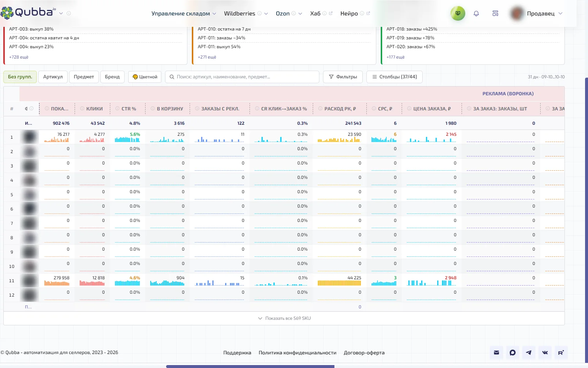
Task: Open the notifications bell
Action: pos(476,14)
